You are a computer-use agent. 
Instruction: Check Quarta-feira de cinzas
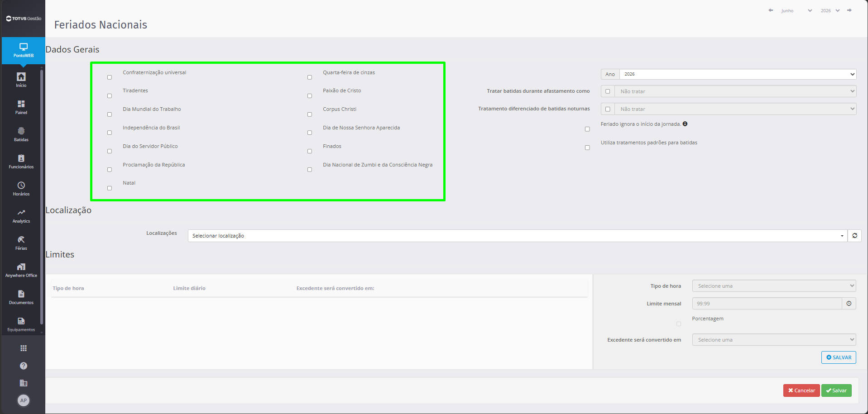click(310, 77)
